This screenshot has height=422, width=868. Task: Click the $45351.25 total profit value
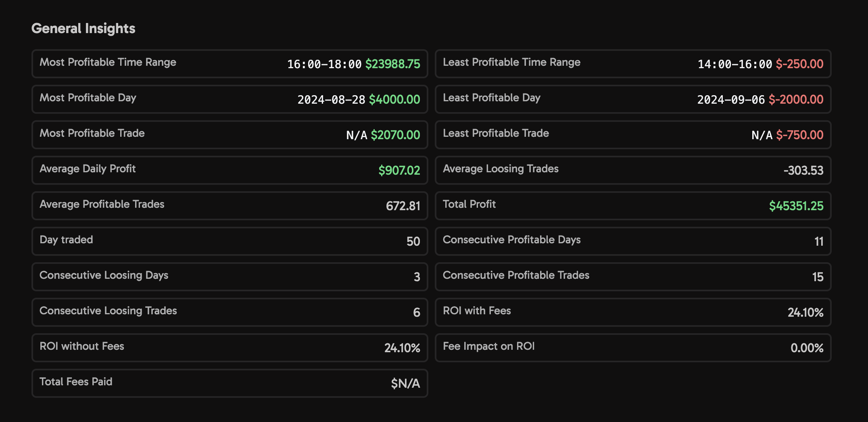pos(796,206)
